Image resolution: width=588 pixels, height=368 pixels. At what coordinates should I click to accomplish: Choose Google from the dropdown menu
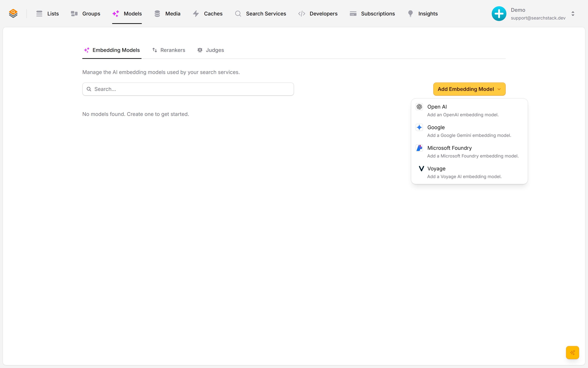coord(469,131)
